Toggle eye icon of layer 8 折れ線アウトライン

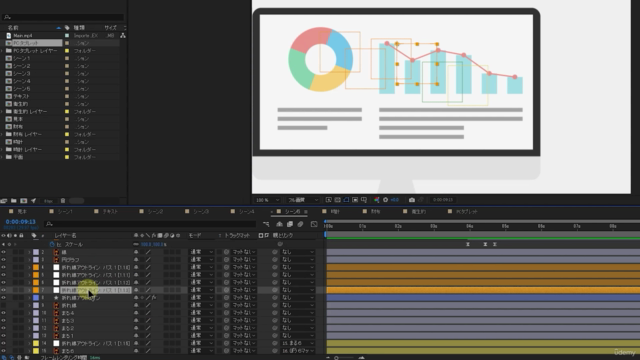click(x=3, y=298)
